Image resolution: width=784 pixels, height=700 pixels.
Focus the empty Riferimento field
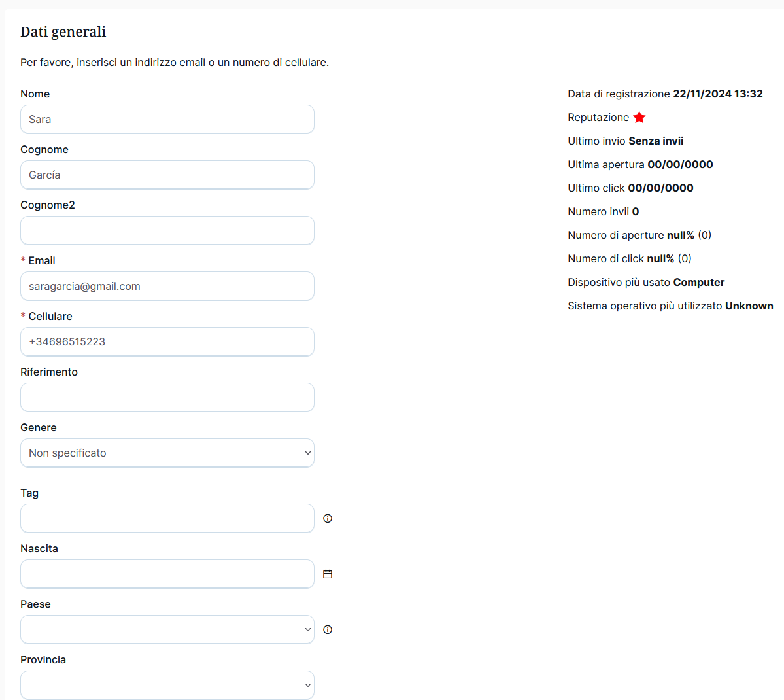(x=167, y=397)
